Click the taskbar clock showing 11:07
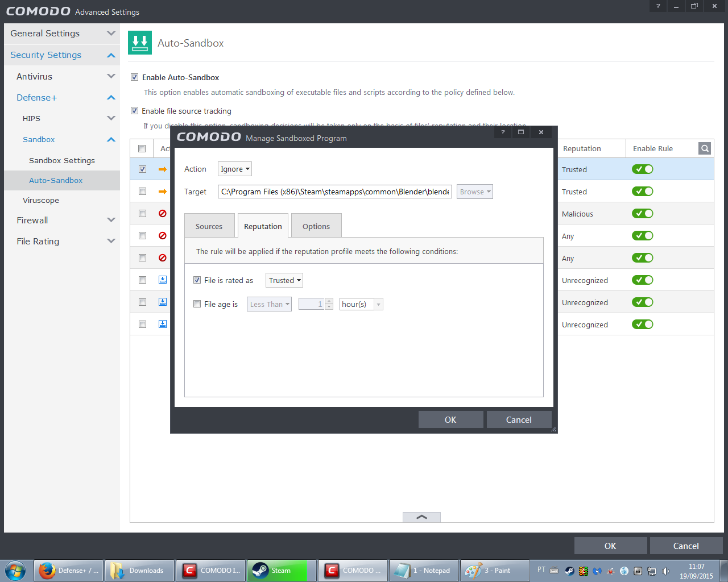This screenshot has height=582, width=728. pyautogui.click(x=696, y=571)
